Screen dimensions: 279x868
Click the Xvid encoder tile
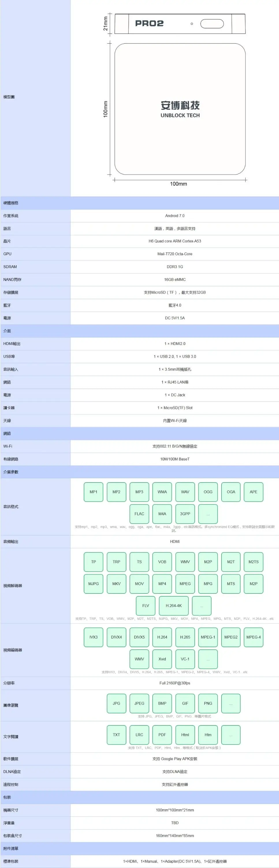[x=162, y=659]
